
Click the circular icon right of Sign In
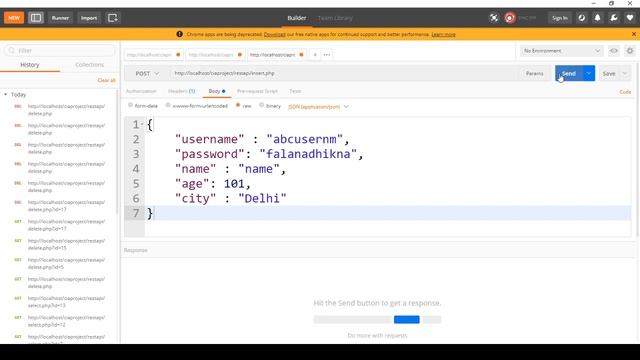582,18
